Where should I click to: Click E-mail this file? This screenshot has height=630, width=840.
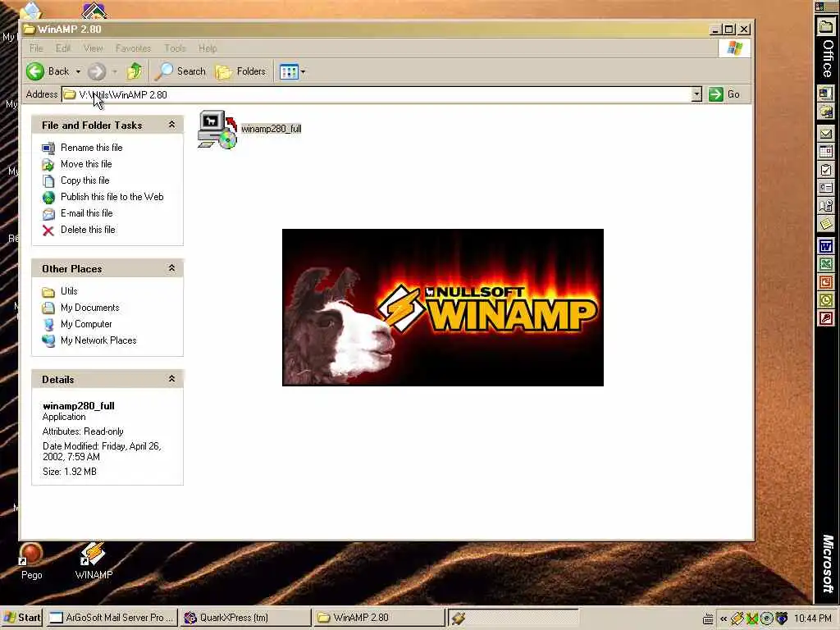87,213
